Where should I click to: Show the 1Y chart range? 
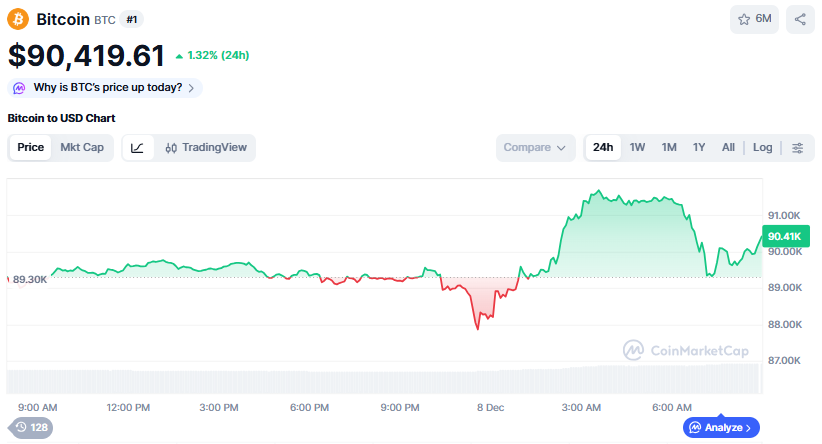pyautogui.click(x=699, y=148)
